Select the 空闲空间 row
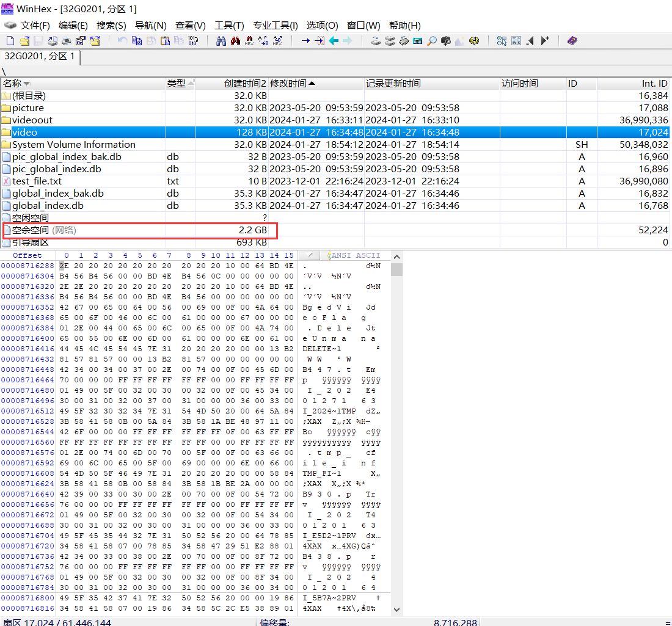The image size is (672, 626). pyautogui.click(x=336, y=217)
